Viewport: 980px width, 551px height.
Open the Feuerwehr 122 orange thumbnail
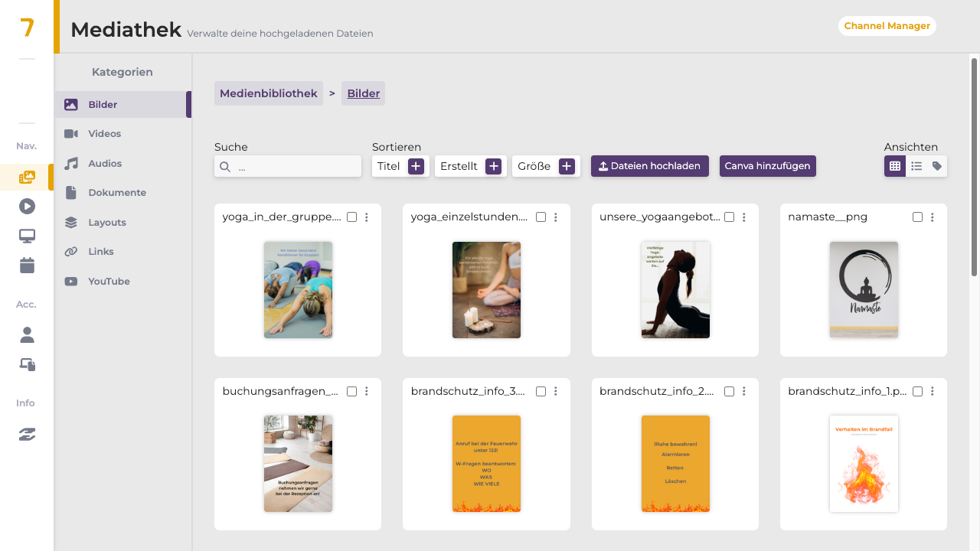tap(486, 464)
